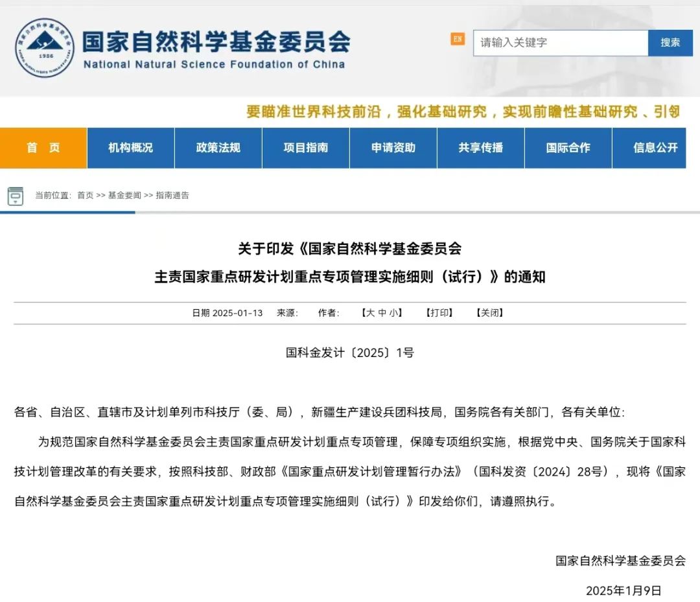Image resolution: width=700 pixels, height=602 pixels.
Task: Click the salutation line starting 各省、自治区
Action: (x=320, y=412)
